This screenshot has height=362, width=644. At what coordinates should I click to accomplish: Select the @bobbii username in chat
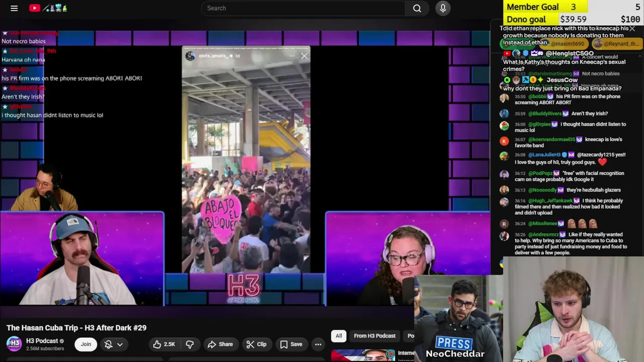point(537,97)
